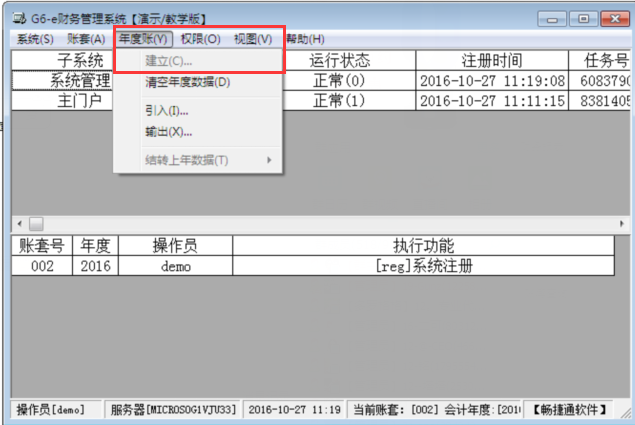635x425 pixels.
Task: Click the 注册时间 column header
Action: pos(492,60)
